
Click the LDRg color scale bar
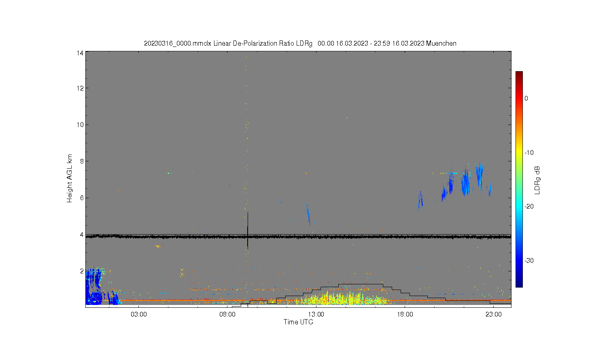point(519,179)
